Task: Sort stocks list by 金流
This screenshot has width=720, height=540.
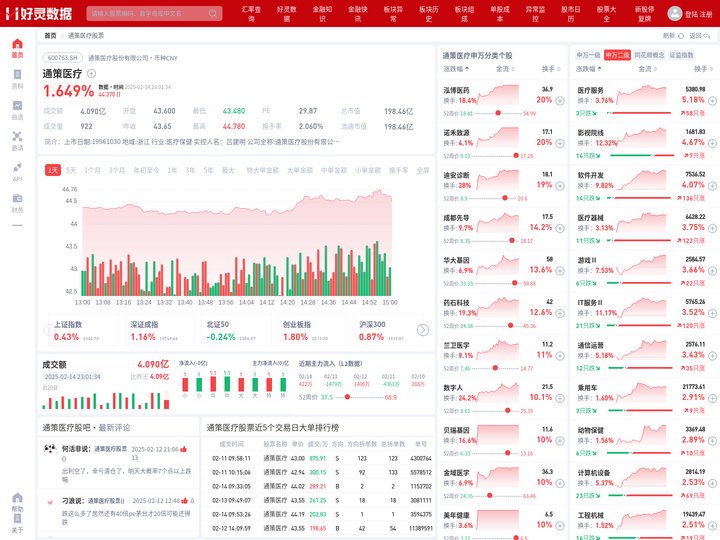Action: pos(505,69)
